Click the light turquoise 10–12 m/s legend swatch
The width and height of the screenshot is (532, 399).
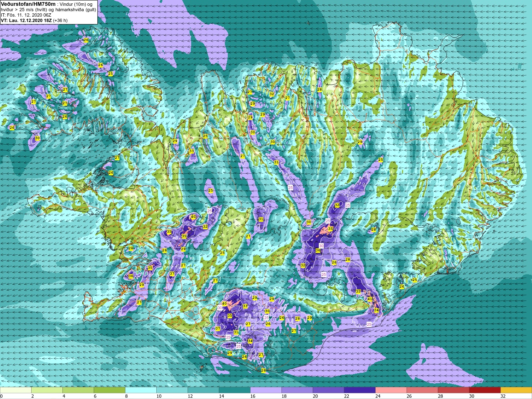pyautogui.click(x=172, y=390)
